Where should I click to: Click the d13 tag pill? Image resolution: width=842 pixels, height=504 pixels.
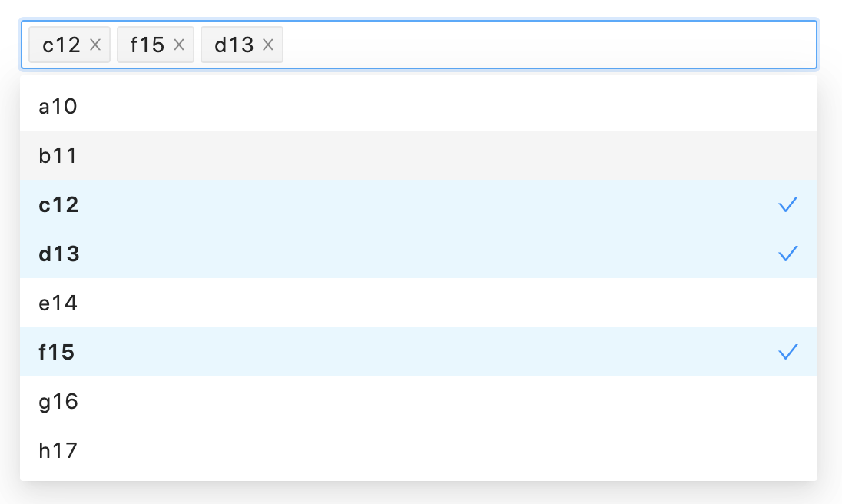(234, 45)
